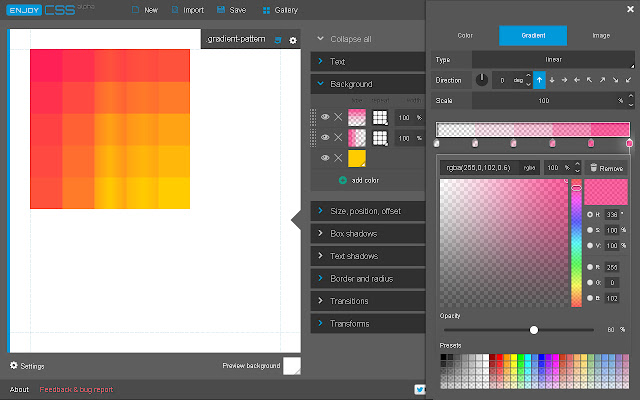This screenshot has width=640, height=400.
Task: Select the H hue radio button
Action: coord(591,215)
